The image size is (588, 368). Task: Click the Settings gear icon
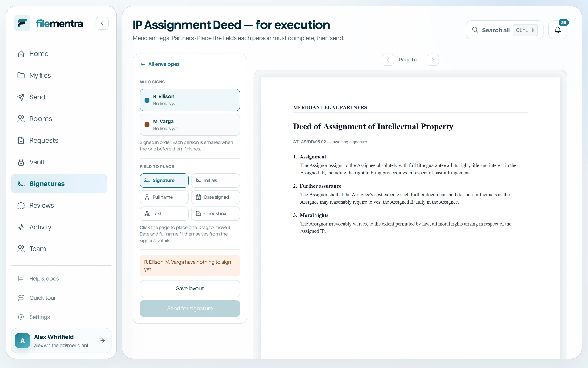point(21,317)
